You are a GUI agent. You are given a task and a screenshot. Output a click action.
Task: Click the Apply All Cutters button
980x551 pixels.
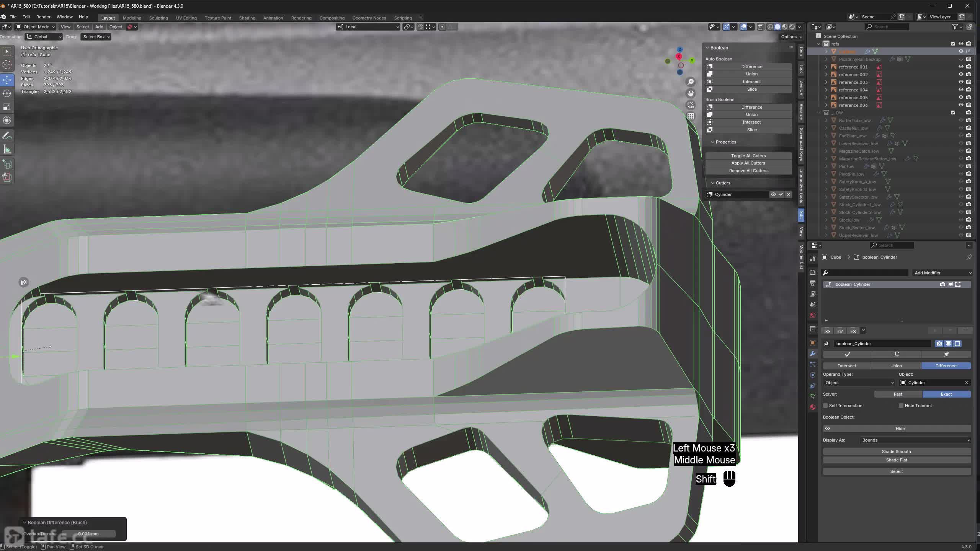(x=748, y=163)
